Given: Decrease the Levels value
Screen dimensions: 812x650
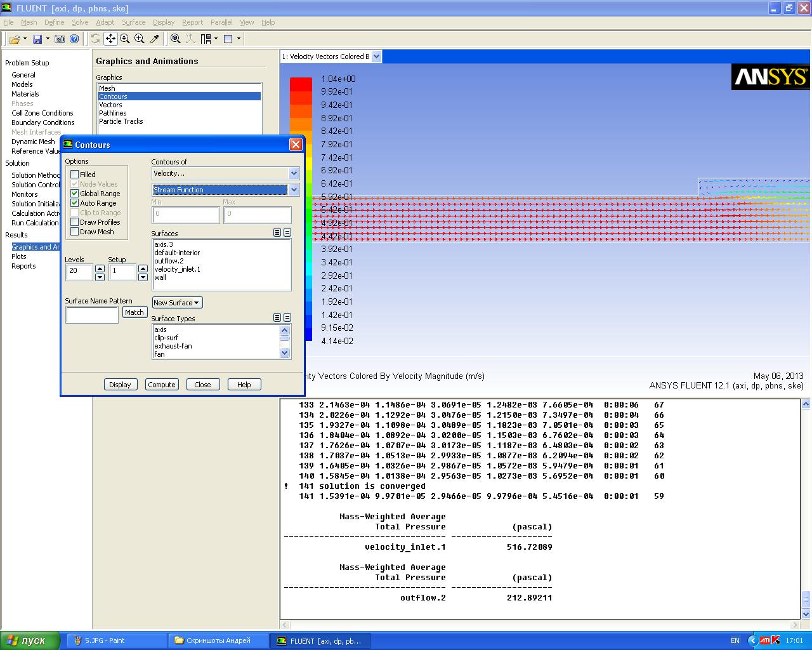Looking at the screenshot, I should tap(100, 277).
